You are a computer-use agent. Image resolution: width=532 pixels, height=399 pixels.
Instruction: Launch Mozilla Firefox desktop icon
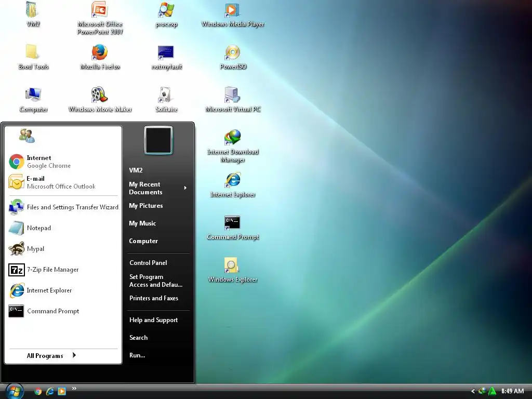pos(100,57)
